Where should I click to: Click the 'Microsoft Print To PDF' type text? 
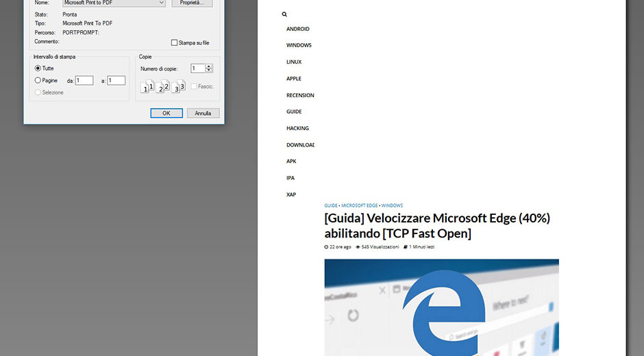coord(88,23)
